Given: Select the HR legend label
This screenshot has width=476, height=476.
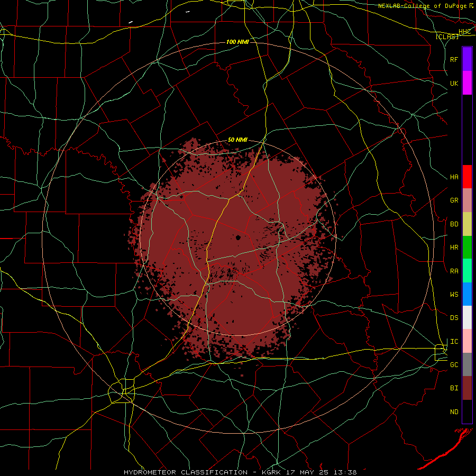Looking at the screenshot, I should [454, 248].
